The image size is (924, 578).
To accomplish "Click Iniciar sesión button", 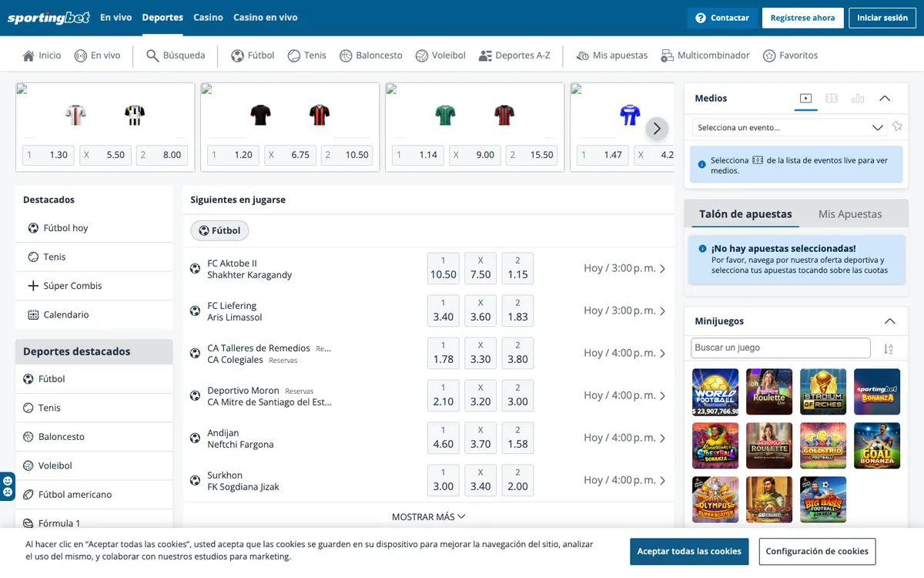I will click(x=882, y=18).
